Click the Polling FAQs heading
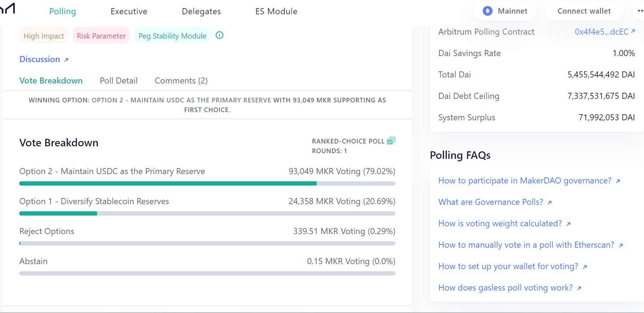The image size is (644, 313). click(x=460, y=155)
